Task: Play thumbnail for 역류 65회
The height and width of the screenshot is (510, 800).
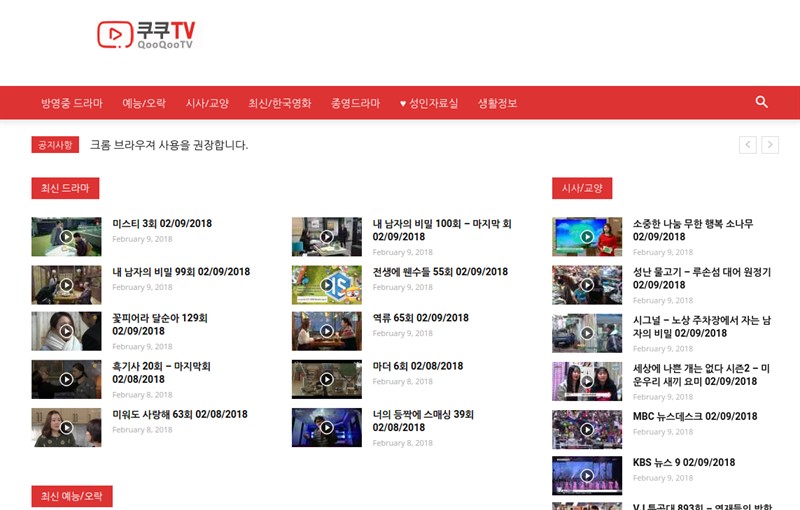Action: (327, 331)
